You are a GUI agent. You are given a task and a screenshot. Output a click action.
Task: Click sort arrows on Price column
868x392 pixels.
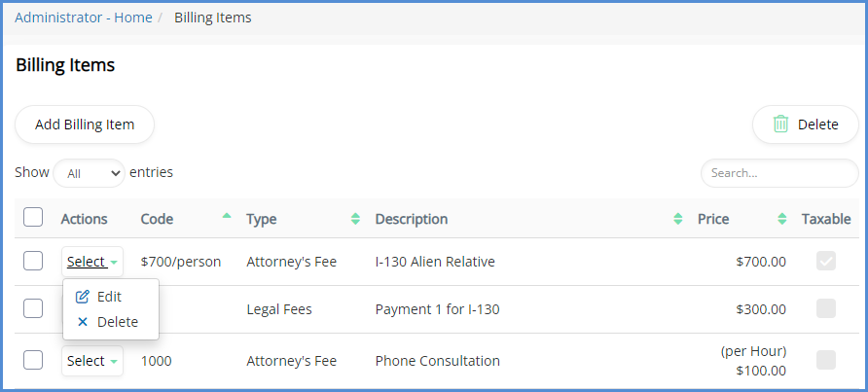point(781,220)
